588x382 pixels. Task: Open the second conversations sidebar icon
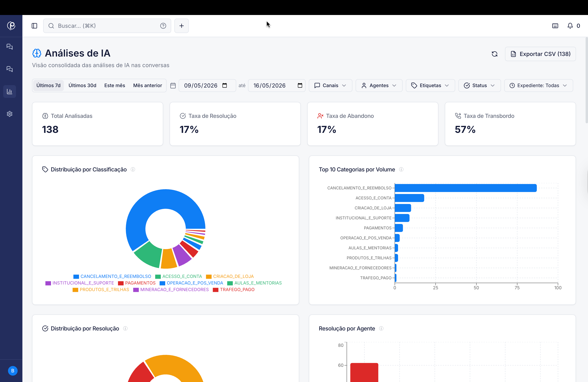[10, 69]
